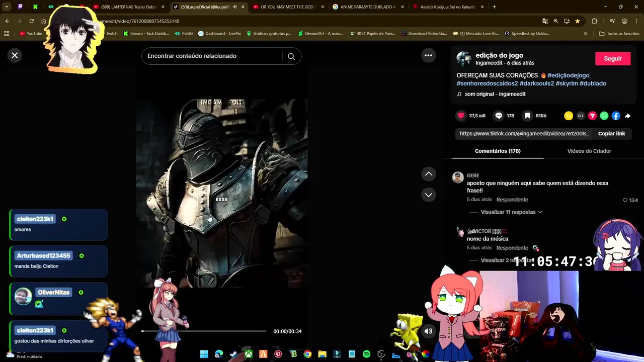Click hashtag #dublado

[593, 83]
